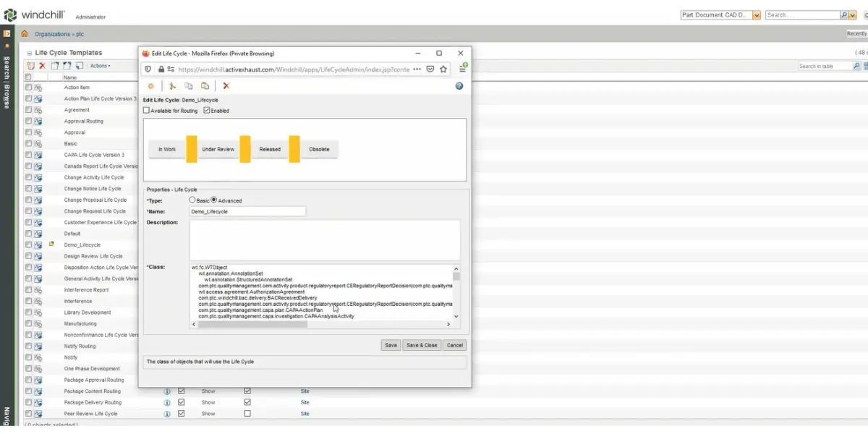Click the new life cycle template icon in table toolbar

point(30,66)
